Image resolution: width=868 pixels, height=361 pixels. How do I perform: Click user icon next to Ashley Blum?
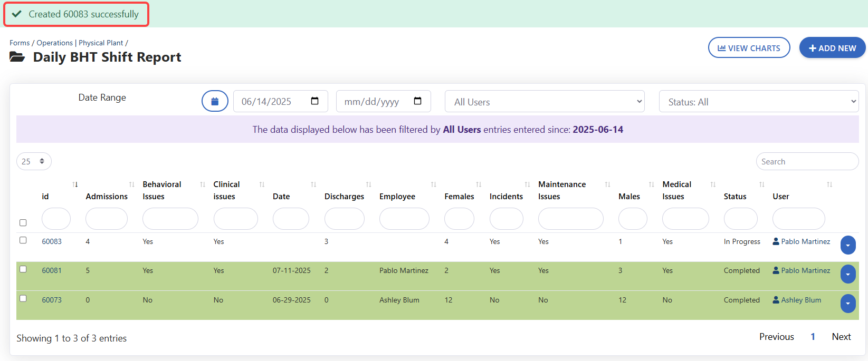point(776,300)
